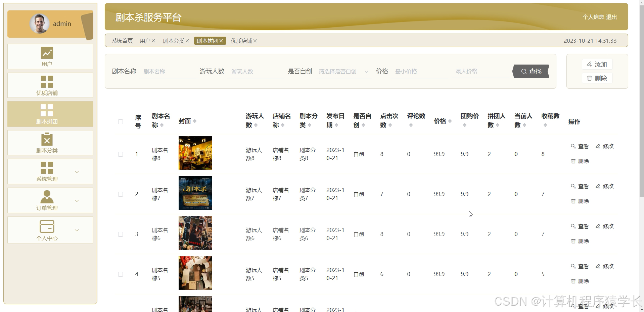
Task: Click the top 删除 batch button
Action: (x=597, y=78)
